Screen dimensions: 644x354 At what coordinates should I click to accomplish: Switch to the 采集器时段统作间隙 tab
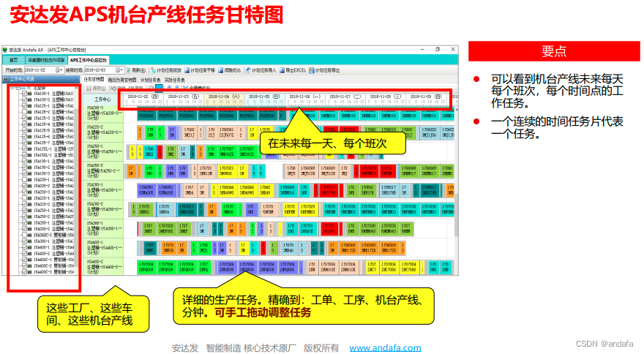click(x=46, y=60)
